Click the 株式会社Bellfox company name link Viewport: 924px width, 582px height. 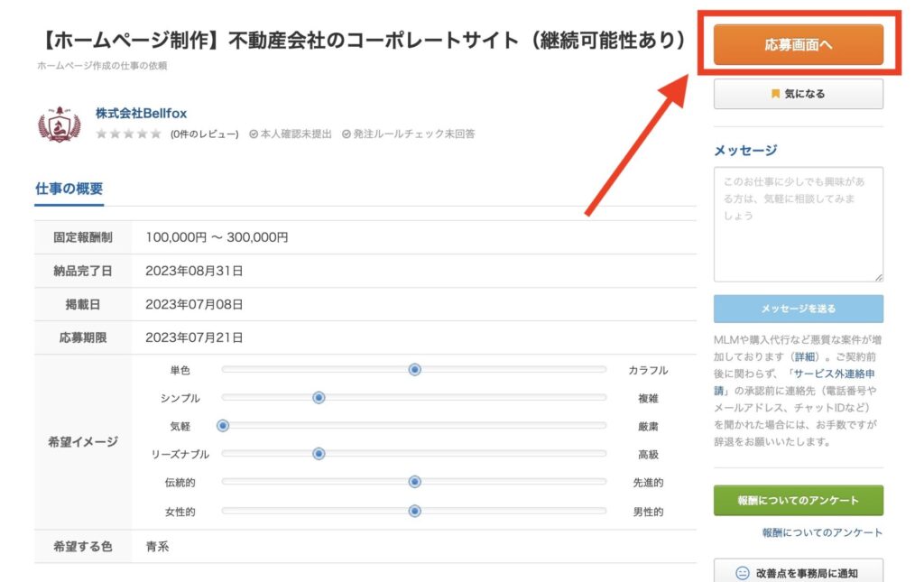point(142,114)
